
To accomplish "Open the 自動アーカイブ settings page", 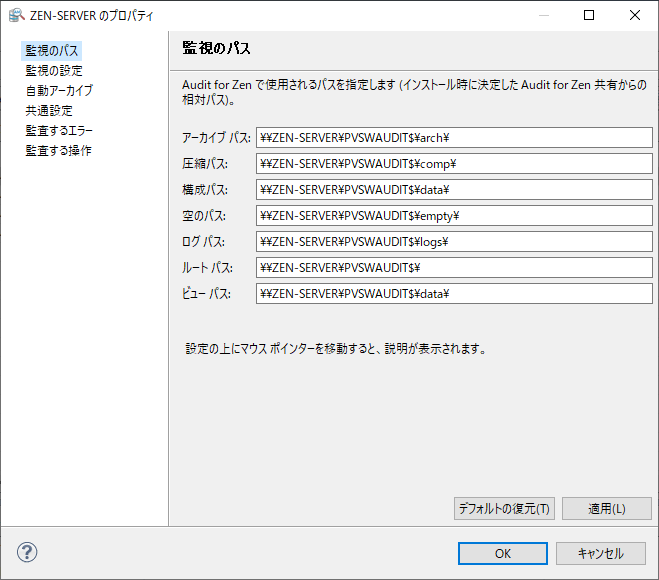I will [x=59, y=90].
